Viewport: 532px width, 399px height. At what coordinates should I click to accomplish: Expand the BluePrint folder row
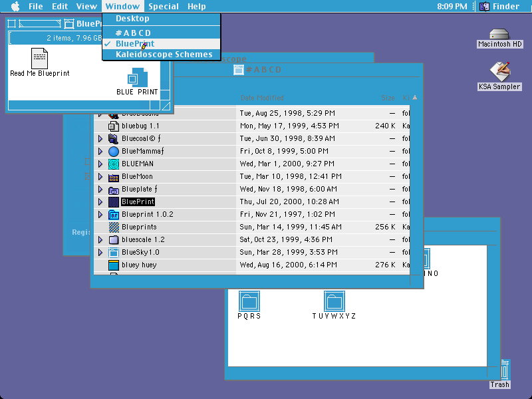pos(100,202)
